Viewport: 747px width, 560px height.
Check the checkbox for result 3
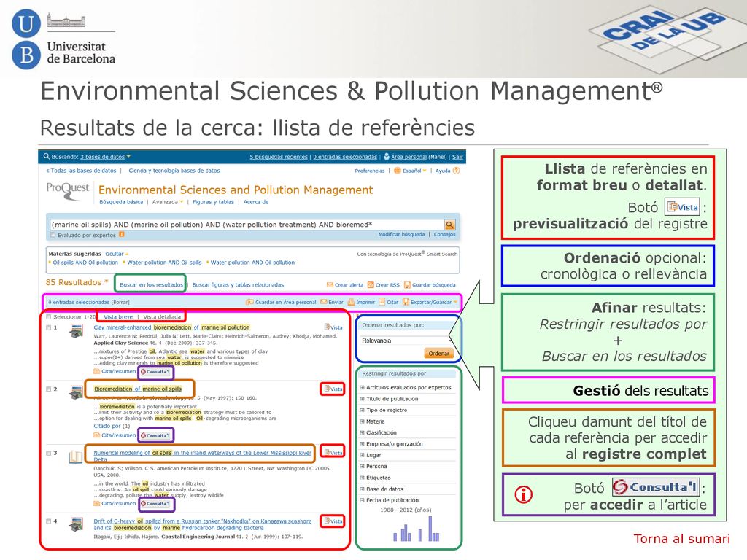tap(49, 453)
